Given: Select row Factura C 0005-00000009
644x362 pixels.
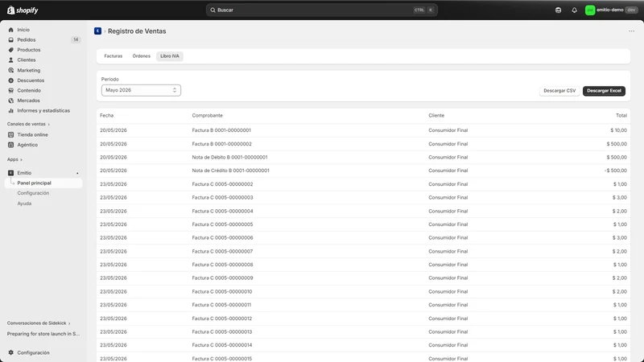Looking at the screenshot, I should pos(363,278).
